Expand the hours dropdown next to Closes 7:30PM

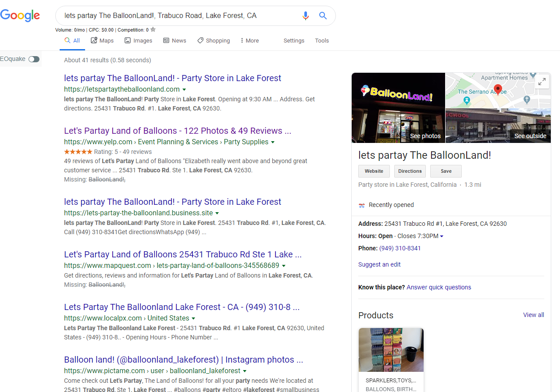tap(442, 236)
